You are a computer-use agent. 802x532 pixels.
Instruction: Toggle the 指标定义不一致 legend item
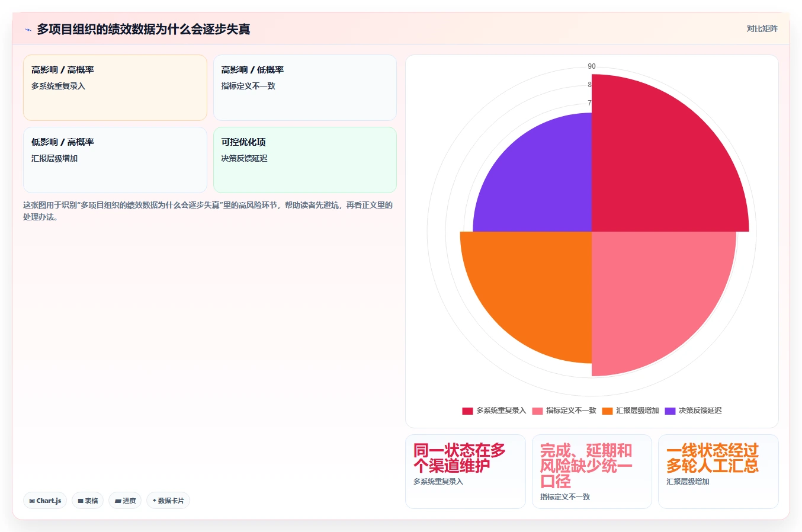point(564,411)
